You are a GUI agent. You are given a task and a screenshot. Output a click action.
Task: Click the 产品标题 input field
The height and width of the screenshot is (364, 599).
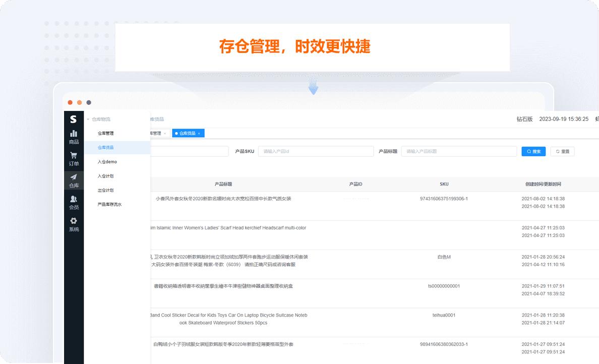point(459,151)
